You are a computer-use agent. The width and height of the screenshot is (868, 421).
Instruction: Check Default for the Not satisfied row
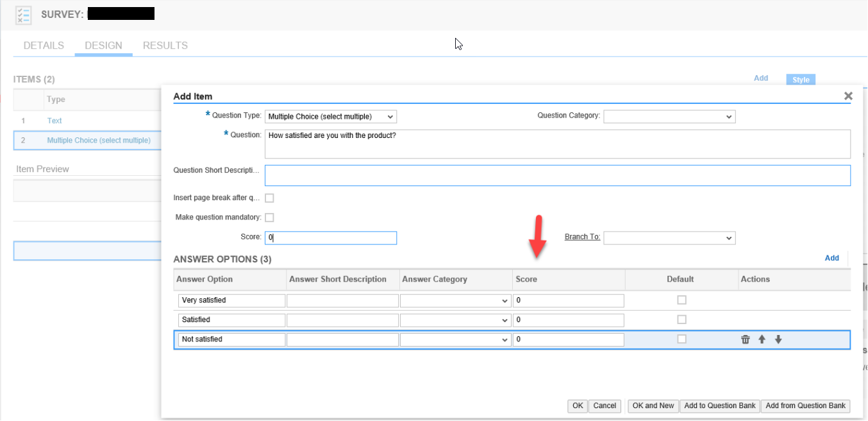pos(681,339)
